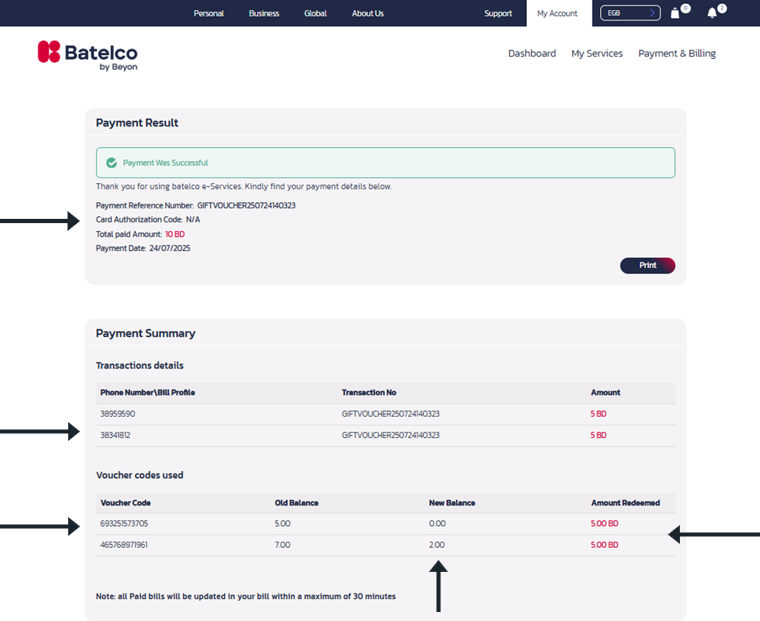Click the Amount Redeemed column header

pos(625,503)
